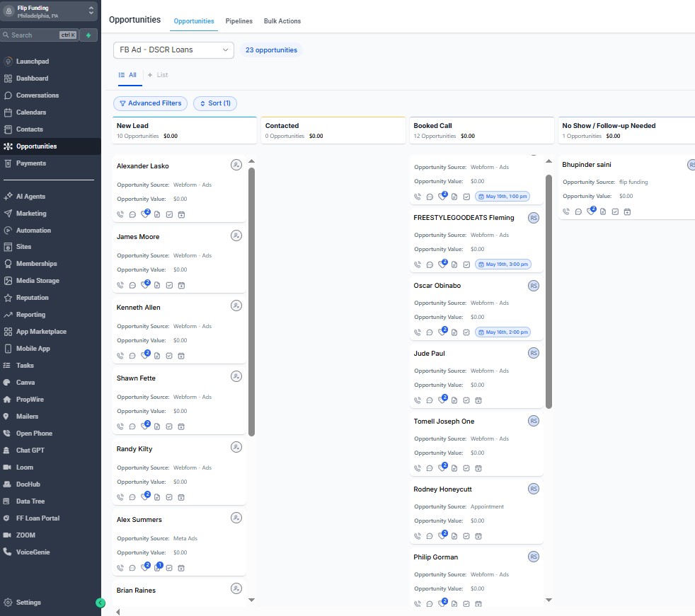Click call icon on Bhupinder saini card

pos(566,211)
